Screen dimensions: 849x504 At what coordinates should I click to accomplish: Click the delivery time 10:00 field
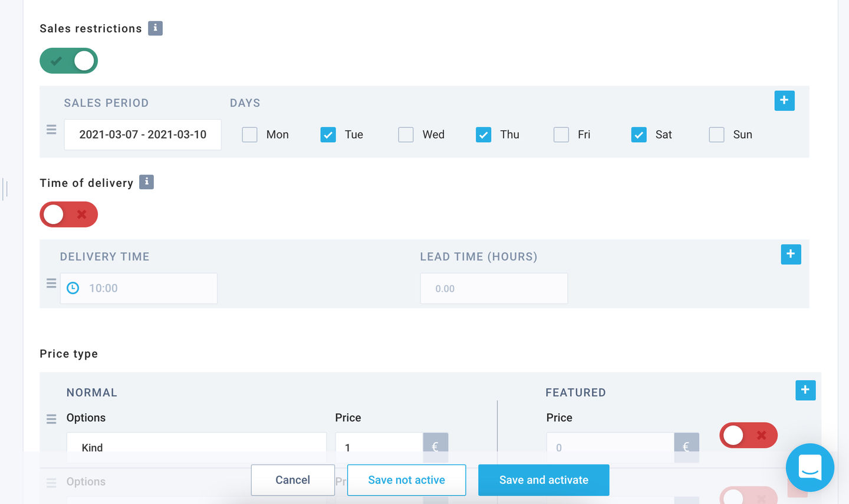pos(139,288)
